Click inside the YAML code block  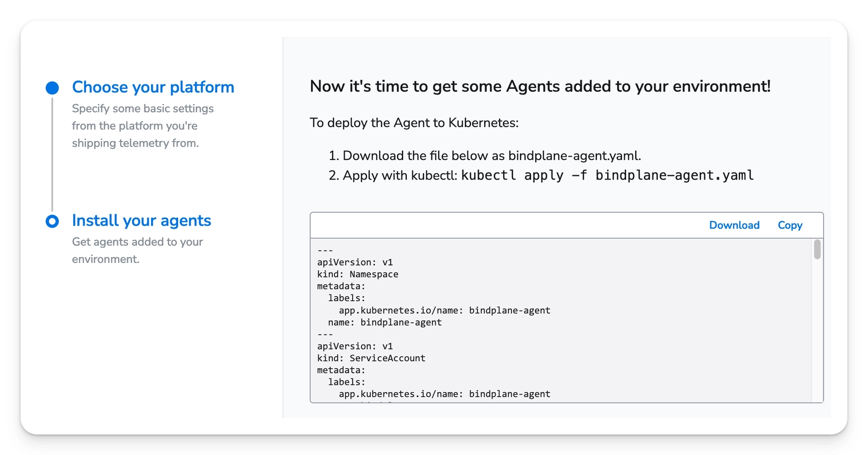pos(497,317)
